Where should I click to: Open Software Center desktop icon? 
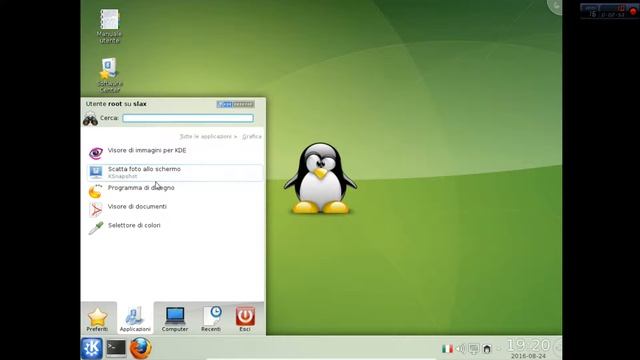click(x=109, y=76)
